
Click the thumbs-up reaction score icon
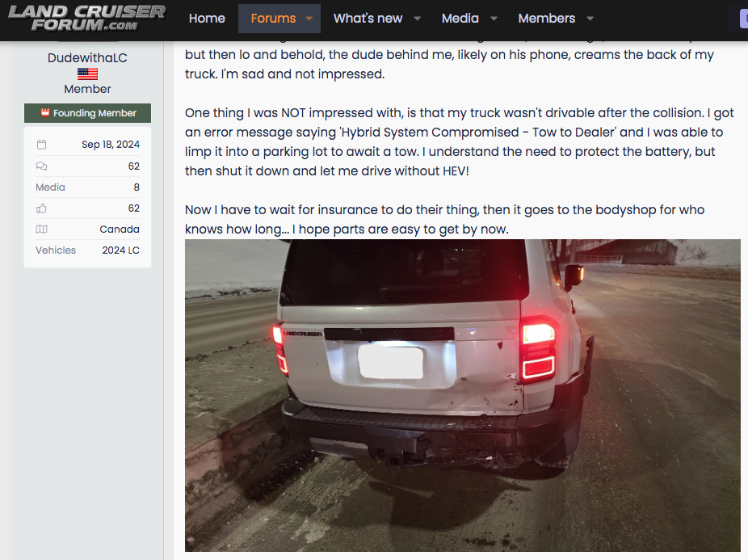41,208
